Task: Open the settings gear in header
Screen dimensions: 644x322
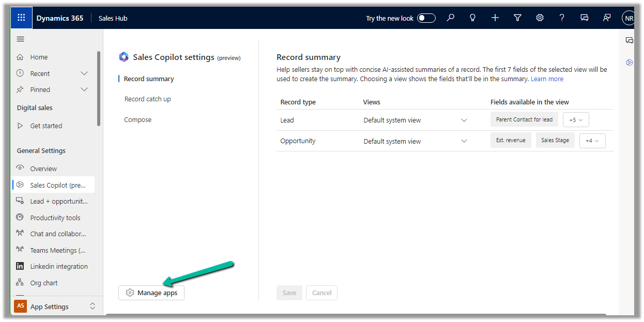Action: tap(540, 18)
